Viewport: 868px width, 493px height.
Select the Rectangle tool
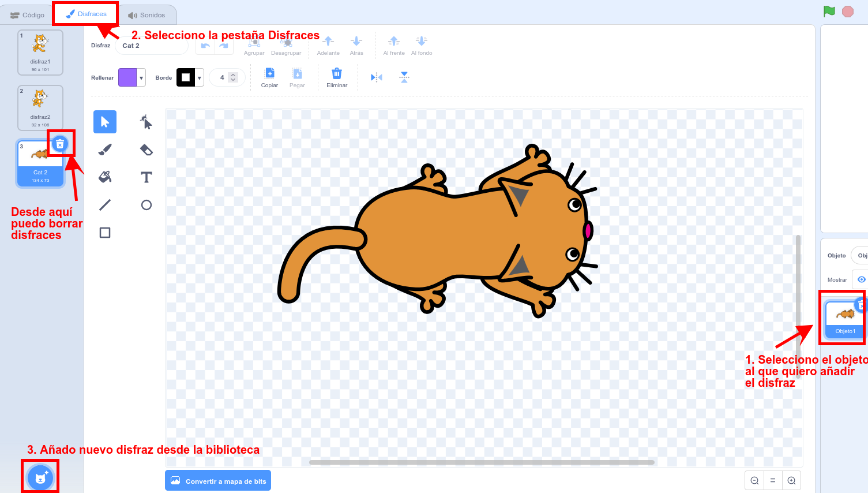[x=105, y=233]
